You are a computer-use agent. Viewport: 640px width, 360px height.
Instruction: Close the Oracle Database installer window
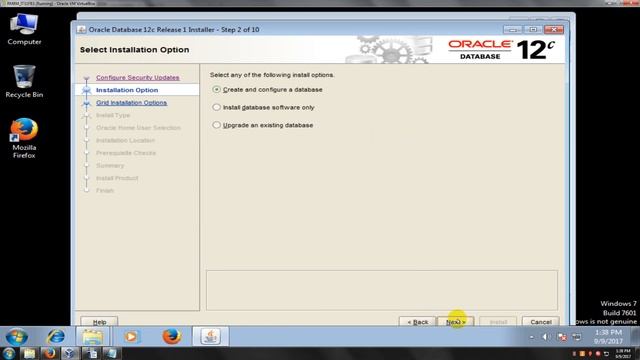[x=554, y=29]
